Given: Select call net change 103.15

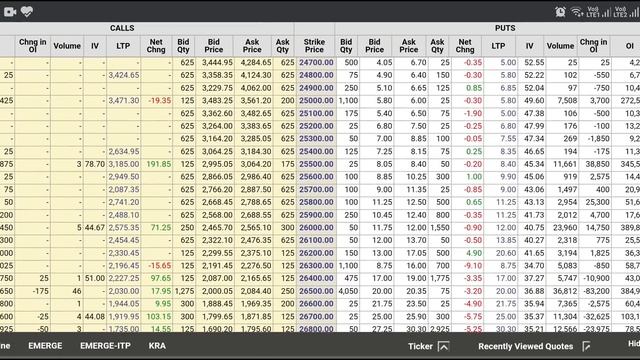Looking at the screenshot, I should pyautogui.click(x=159, y=316).
